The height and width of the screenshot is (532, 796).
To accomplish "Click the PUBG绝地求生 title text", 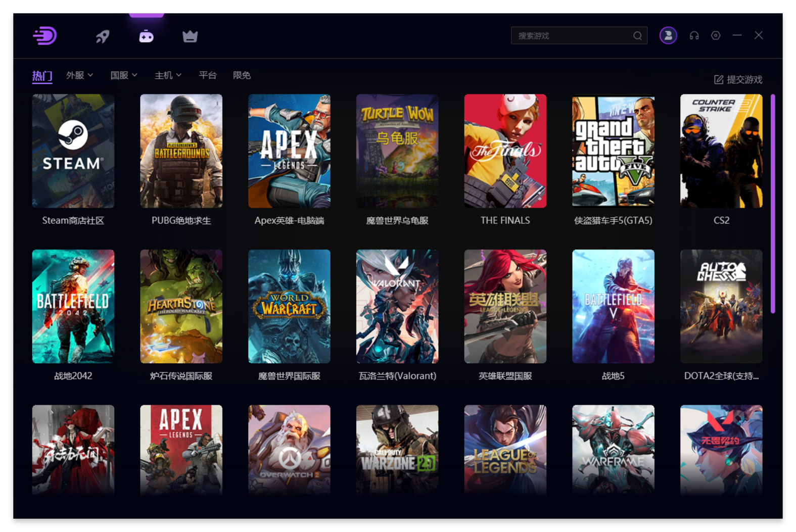I will [181, 221].
